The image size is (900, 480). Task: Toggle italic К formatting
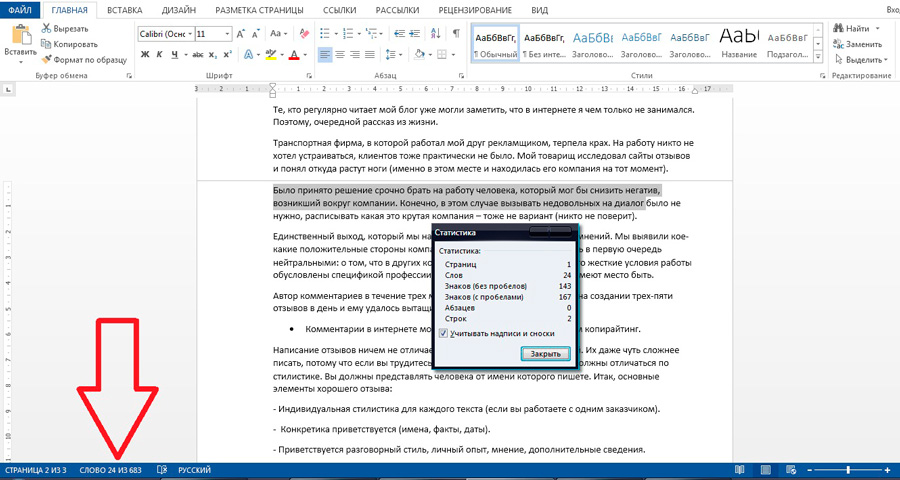tap(160, 55)
